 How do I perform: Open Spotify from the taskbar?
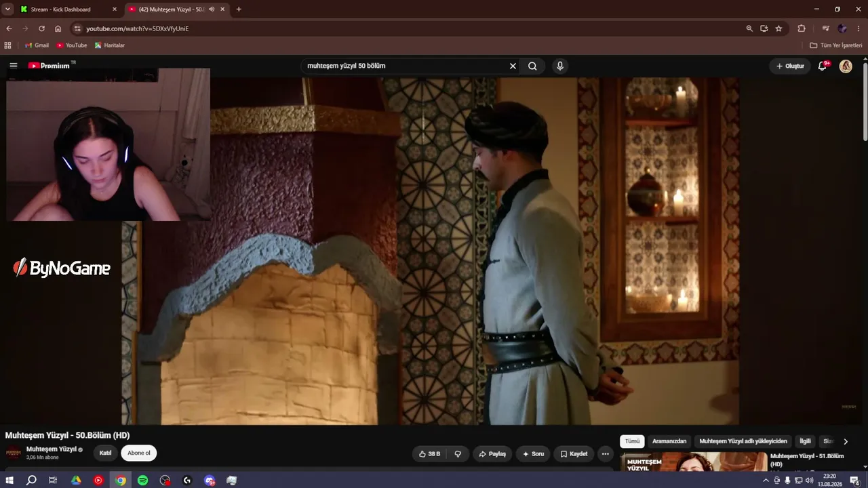pyautogui.click(x=142, y=481)
